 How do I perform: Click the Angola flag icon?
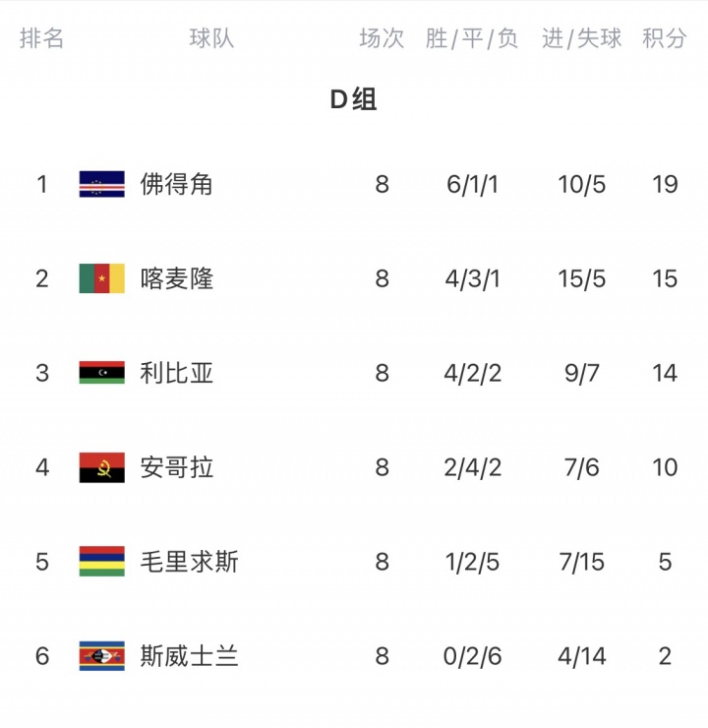(x=101, y=467)
